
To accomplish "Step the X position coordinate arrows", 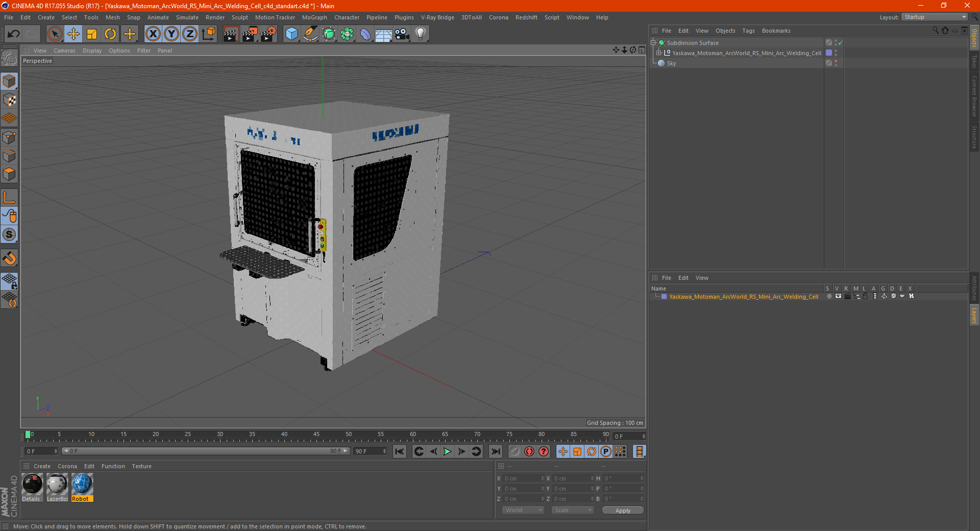I will pyautogui.click(x=543, y=478).
